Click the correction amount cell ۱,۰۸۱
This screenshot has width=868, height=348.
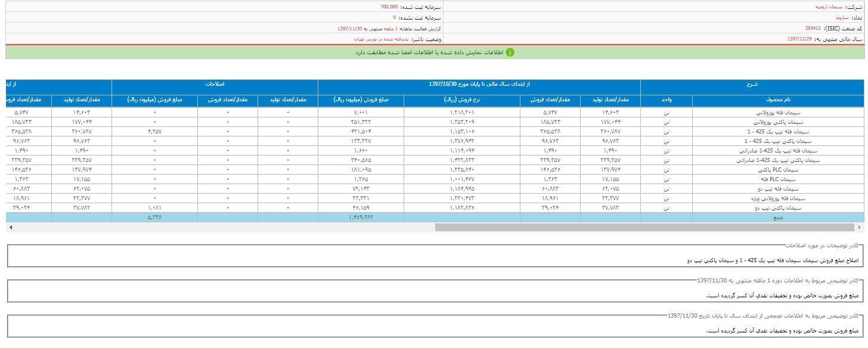pos(154,208)
